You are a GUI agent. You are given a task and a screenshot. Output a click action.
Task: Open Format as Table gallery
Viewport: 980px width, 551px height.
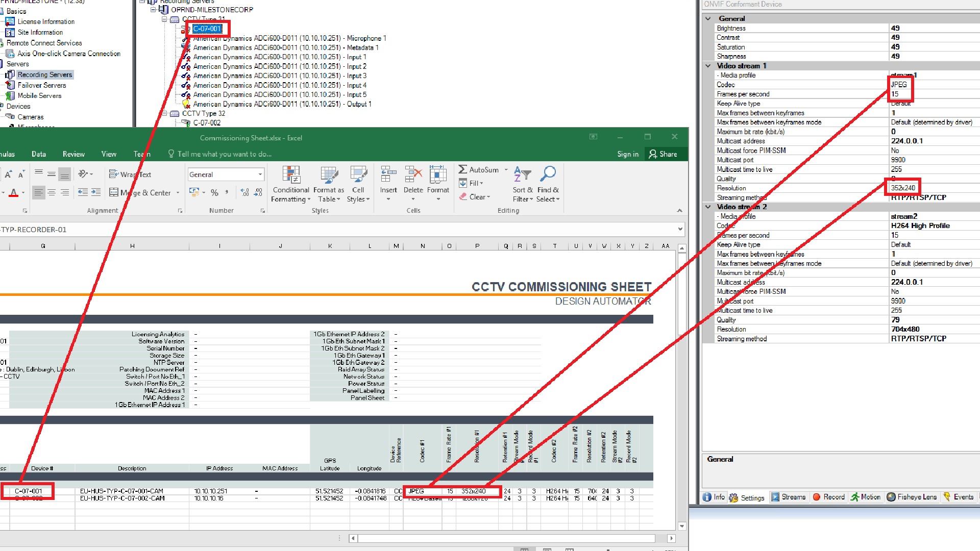329,184
